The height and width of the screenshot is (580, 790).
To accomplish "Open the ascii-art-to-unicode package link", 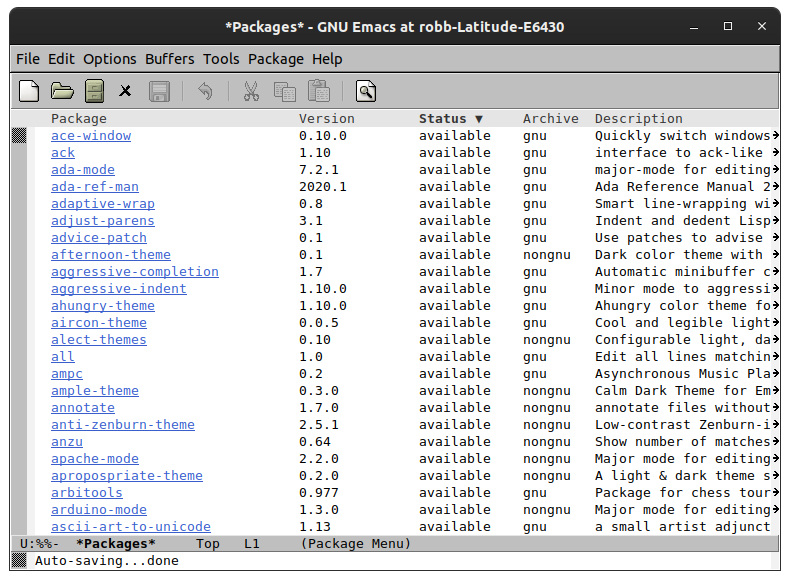I will (130, 527).
